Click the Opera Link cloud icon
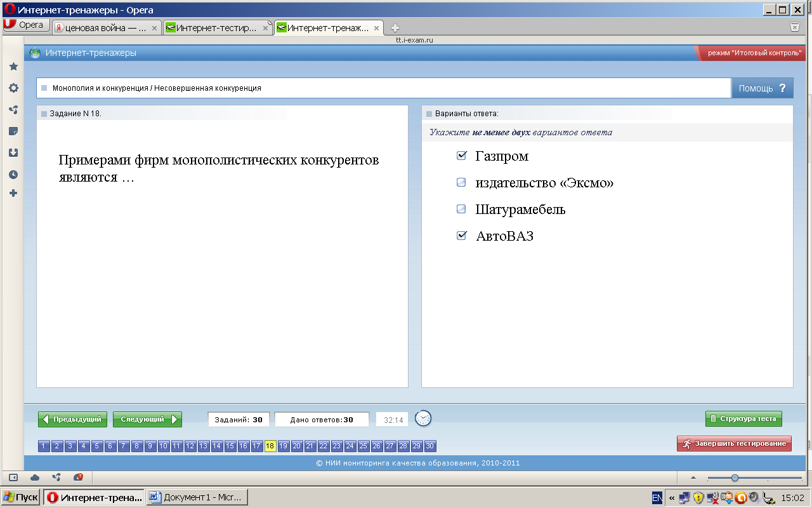Screen dimensions: 812x508 35,478
